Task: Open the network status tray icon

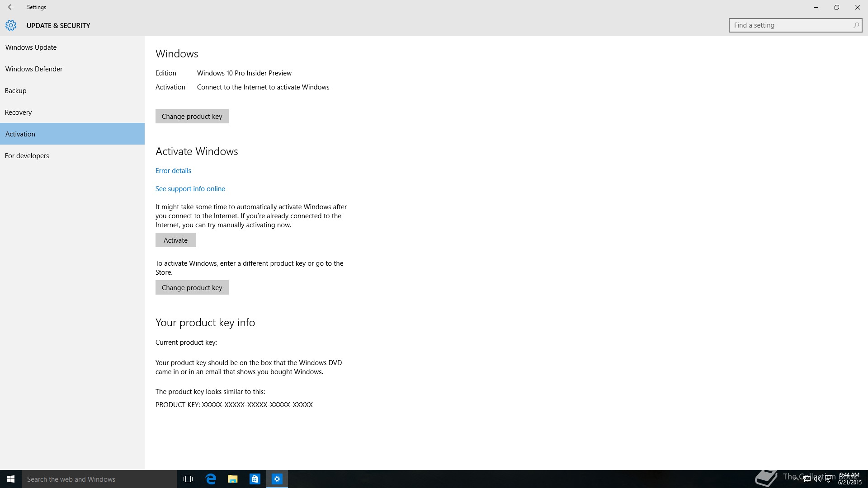Action: (807, 479)
